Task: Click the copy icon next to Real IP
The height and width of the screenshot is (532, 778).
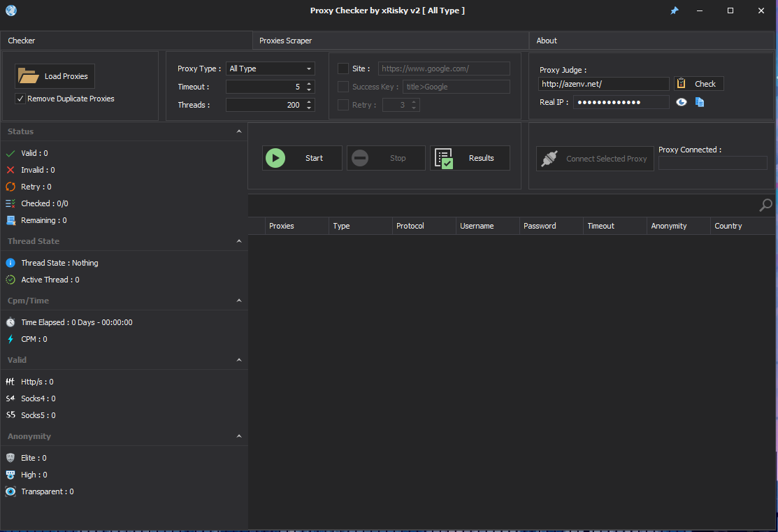Action: click(700, 102)
